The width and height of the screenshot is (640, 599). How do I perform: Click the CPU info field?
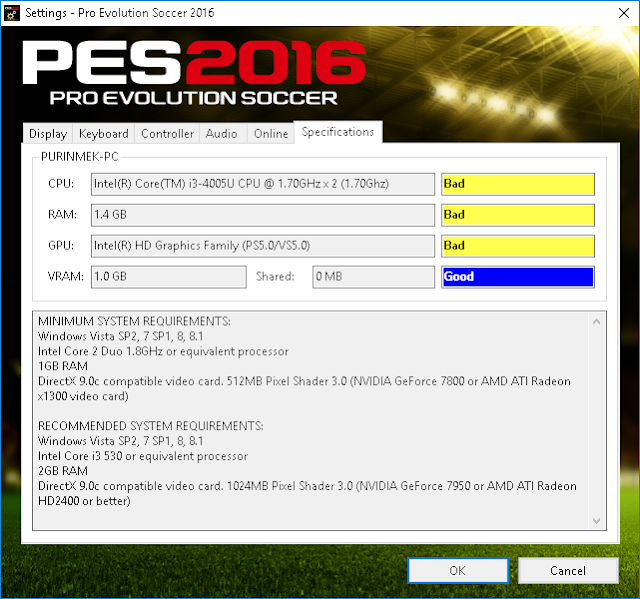(x=263, y=184)
